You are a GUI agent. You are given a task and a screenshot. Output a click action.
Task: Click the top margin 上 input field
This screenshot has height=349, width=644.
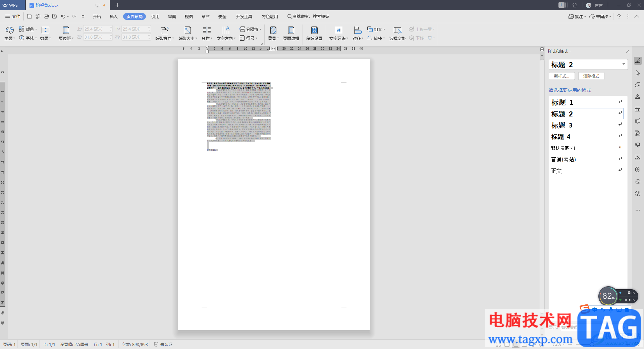(x=96, y=29)
